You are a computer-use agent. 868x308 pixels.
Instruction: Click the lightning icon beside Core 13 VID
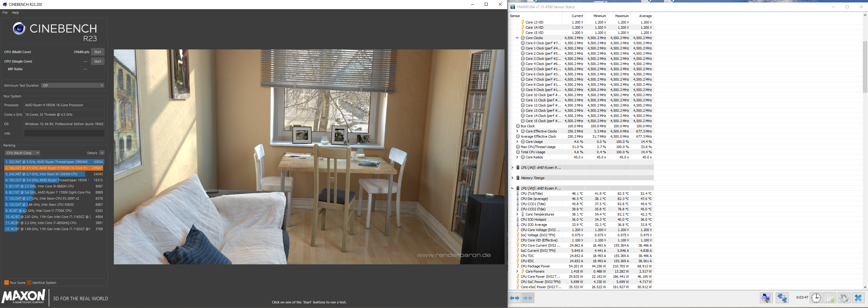pyautogui.click(x=523, y=22)
